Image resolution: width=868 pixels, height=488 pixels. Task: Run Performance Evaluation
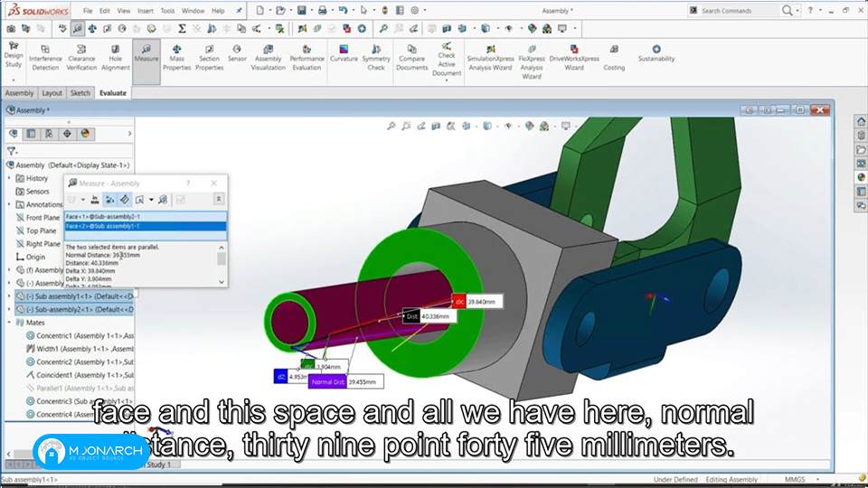pos(307,58)
